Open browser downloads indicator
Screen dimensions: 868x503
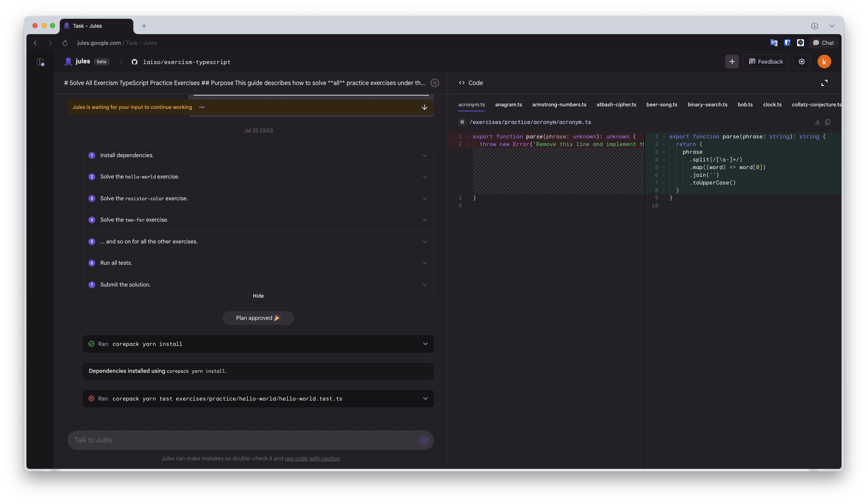[815, 26]
